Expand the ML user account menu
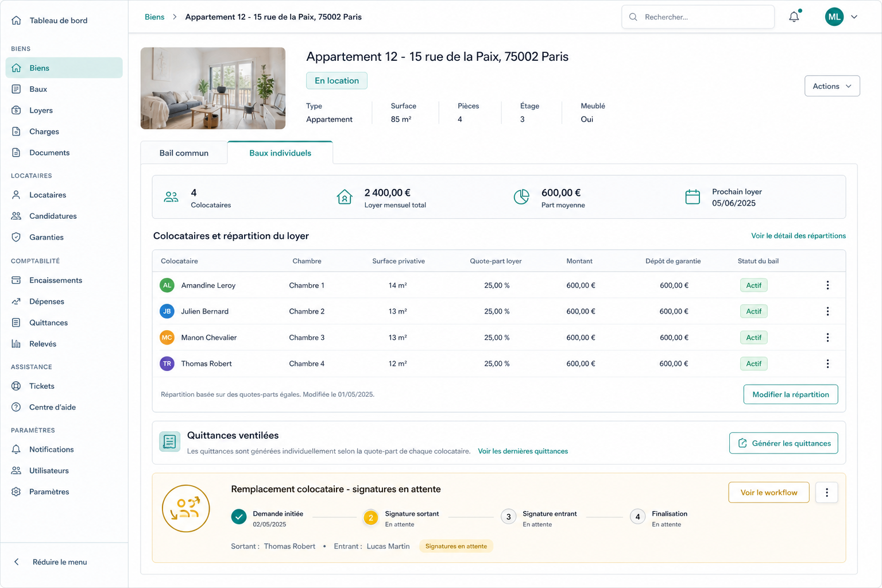882x588 pixels. [x=854, y=17]
